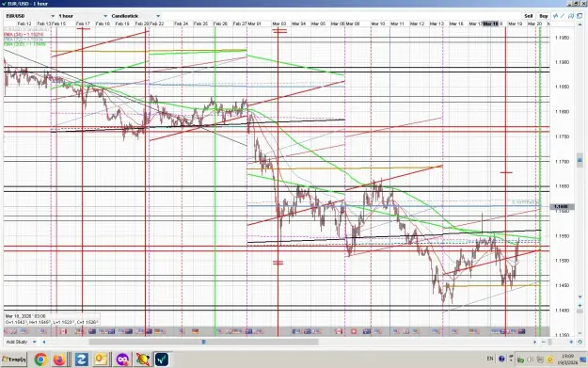Viewport: 588px width, 368px height.
Task: Select the trend line drawing tool
Action: (563, 16)
